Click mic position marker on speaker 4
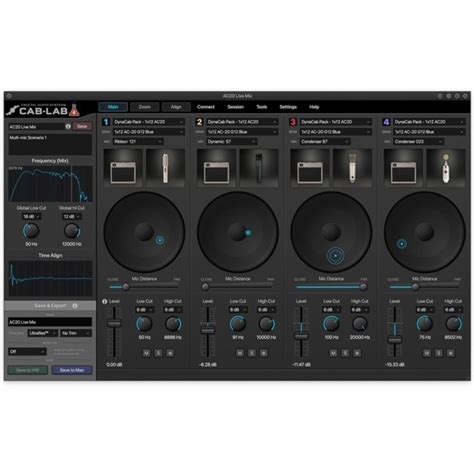474x474 pixels. (x=402, y=244)
